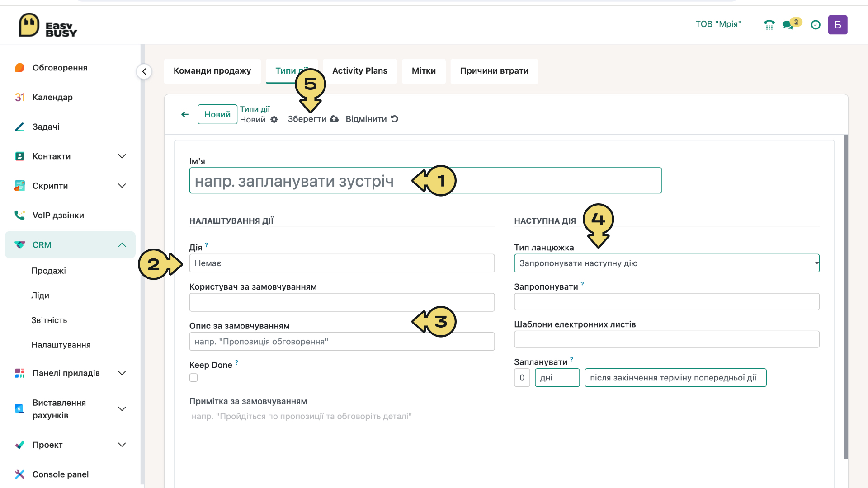This screenshot has width=868, height=488.
Task: Switch to Причини втрати tab
Action: (494, 71)
